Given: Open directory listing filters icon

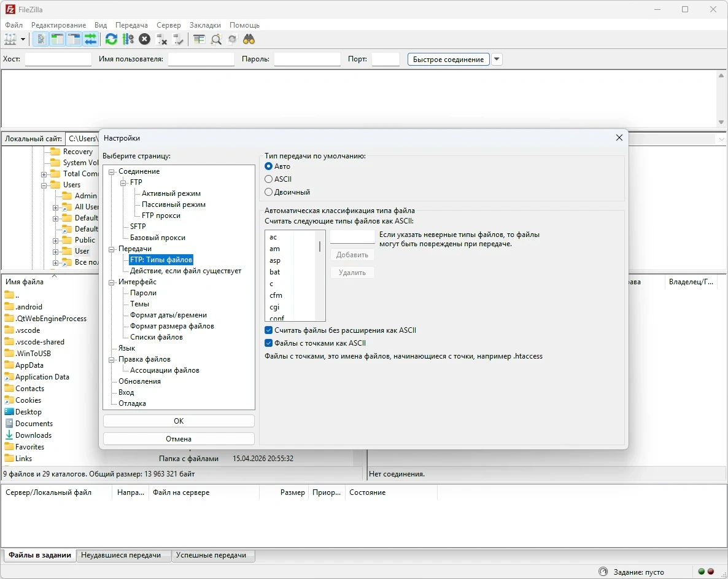Looking at the screenshot, I should coord(199,39).
